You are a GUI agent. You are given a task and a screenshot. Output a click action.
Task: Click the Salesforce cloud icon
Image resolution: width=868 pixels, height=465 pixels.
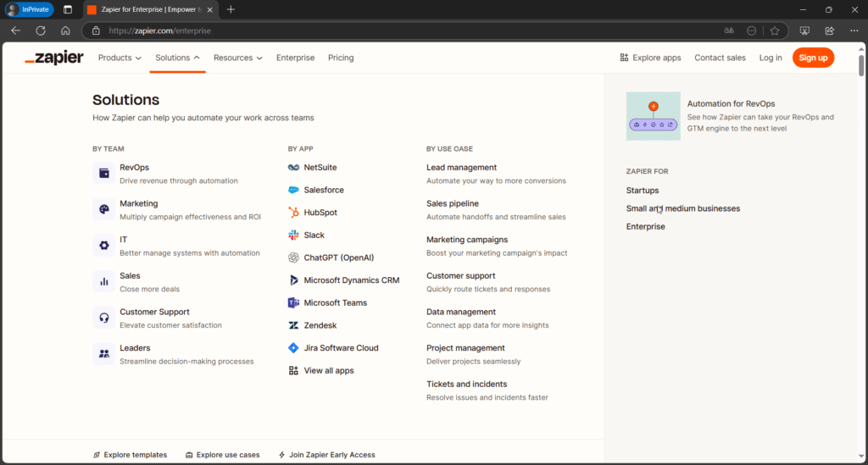(293, 190)
